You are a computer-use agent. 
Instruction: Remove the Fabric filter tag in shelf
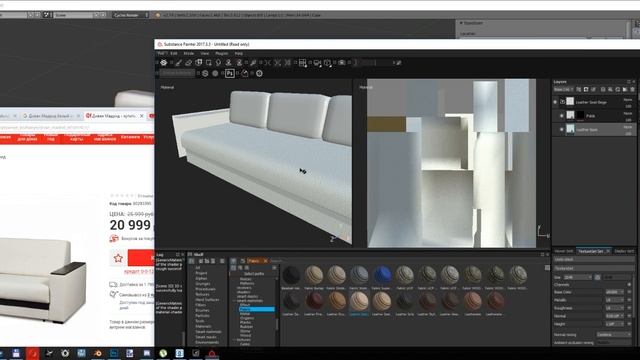pos(265,261)
